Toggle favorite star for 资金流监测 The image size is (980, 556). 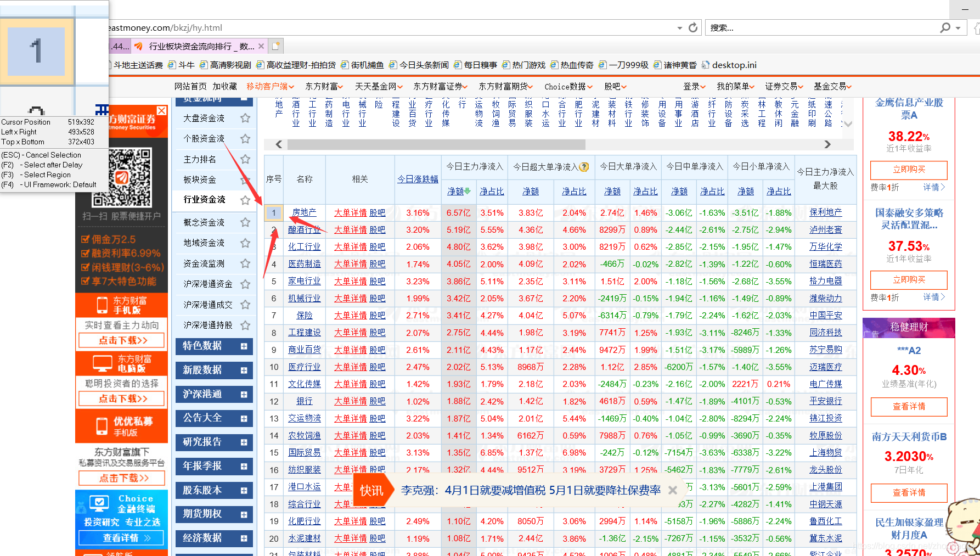point(245,263)
